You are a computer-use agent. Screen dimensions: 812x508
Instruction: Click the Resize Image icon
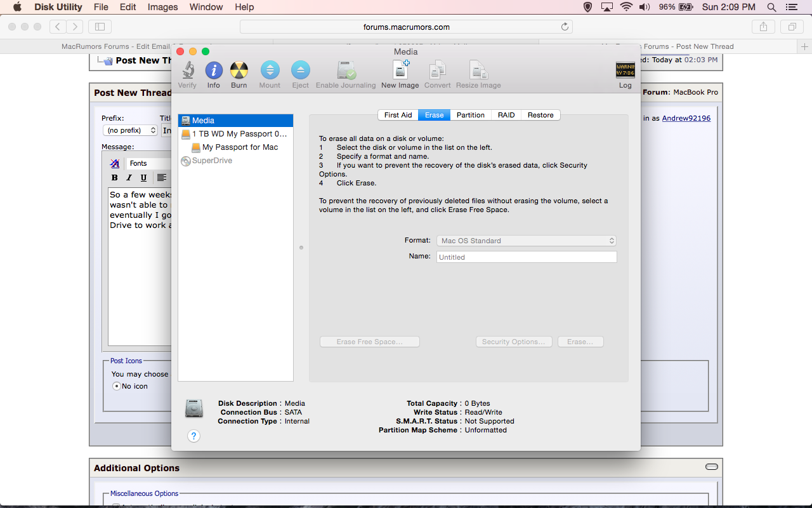pyautogui.click(x=478, y=70)
